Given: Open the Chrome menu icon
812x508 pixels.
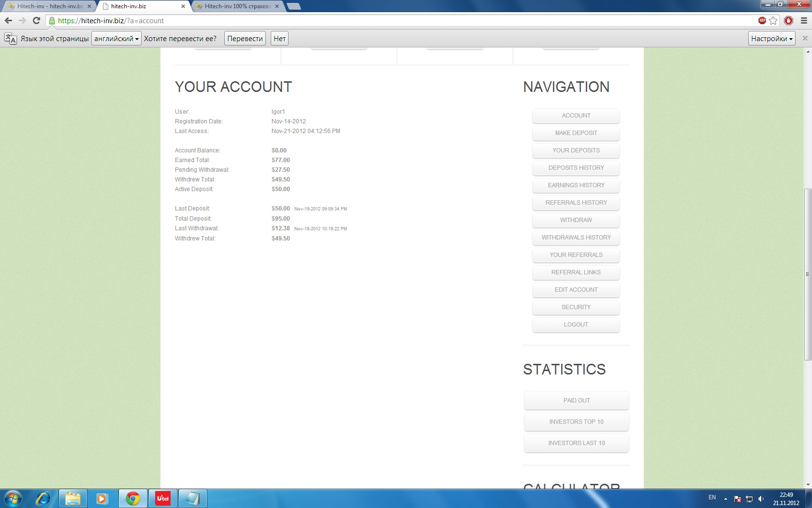Looking at the screenshot, I should (x=804, y=20).
